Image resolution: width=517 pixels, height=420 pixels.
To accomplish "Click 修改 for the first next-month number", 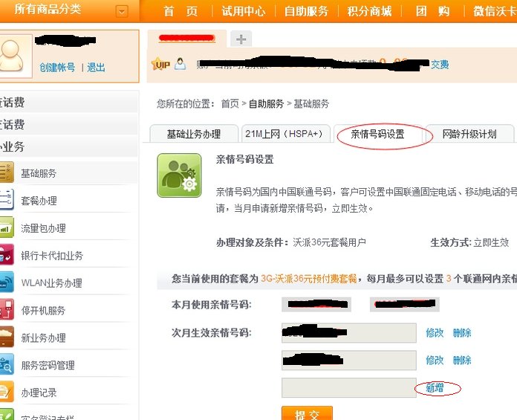I will 435,332.
